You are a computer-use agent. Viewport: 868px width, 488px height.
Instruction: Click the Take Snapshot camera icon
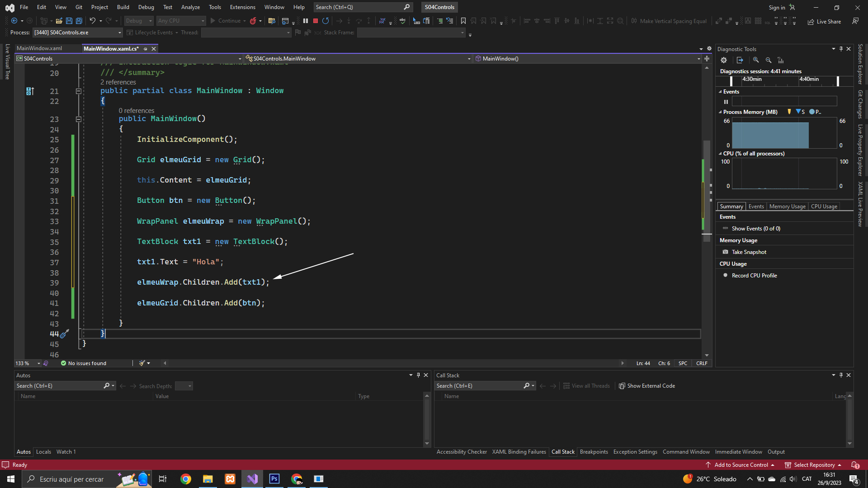[725, 252]
